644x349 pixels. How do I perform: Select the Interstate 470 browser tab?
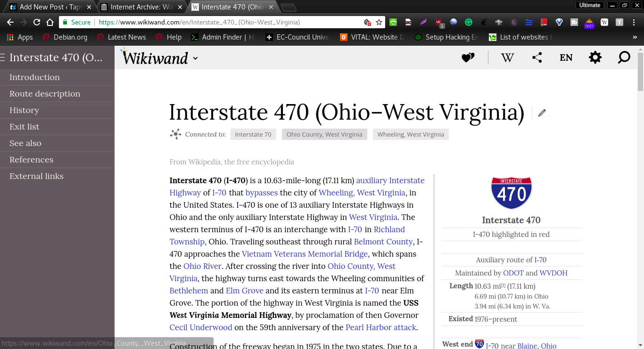[x=233, y=7]
